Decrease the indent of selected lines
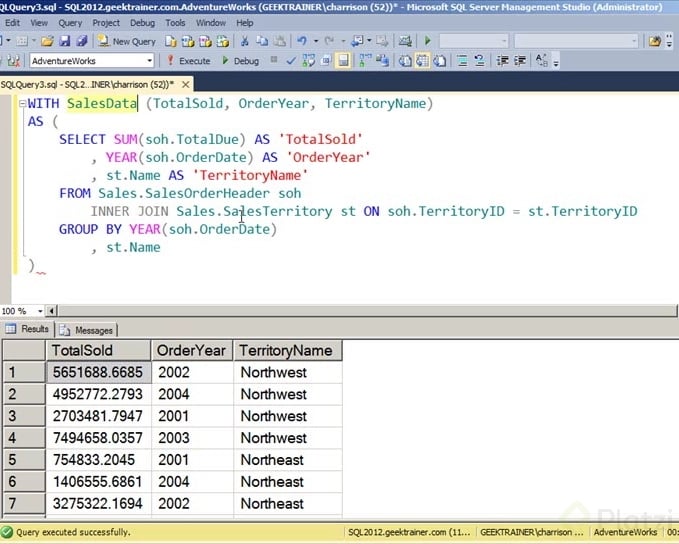 point(502,61)
